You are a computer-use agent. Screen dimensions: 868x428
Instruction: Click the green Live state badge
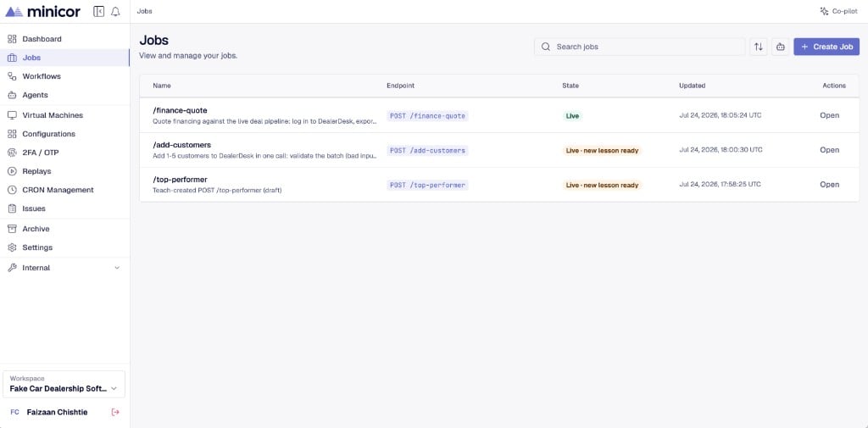pos(572,116)
